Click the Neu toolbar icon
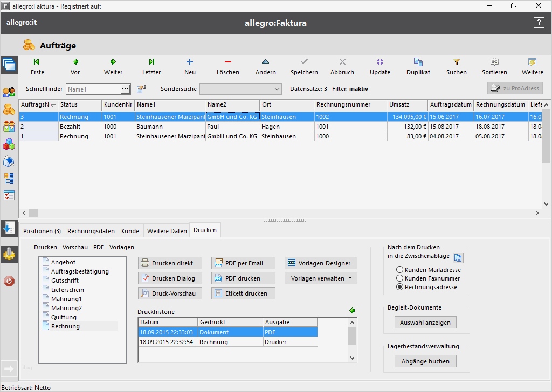The image size is (552, 392). tap(190, 62)
